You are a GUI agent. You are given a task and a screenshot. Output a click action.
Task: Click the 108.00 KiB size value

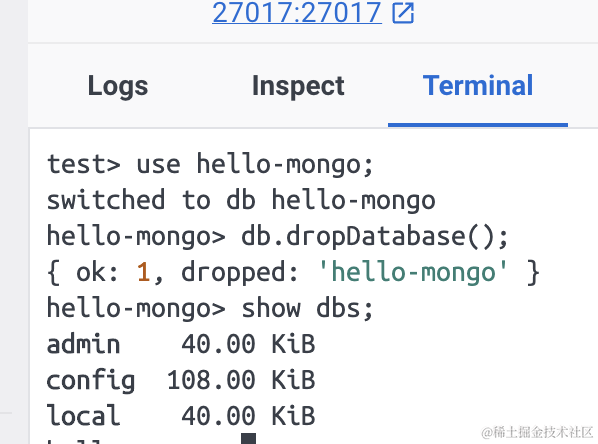coord(241,380)
